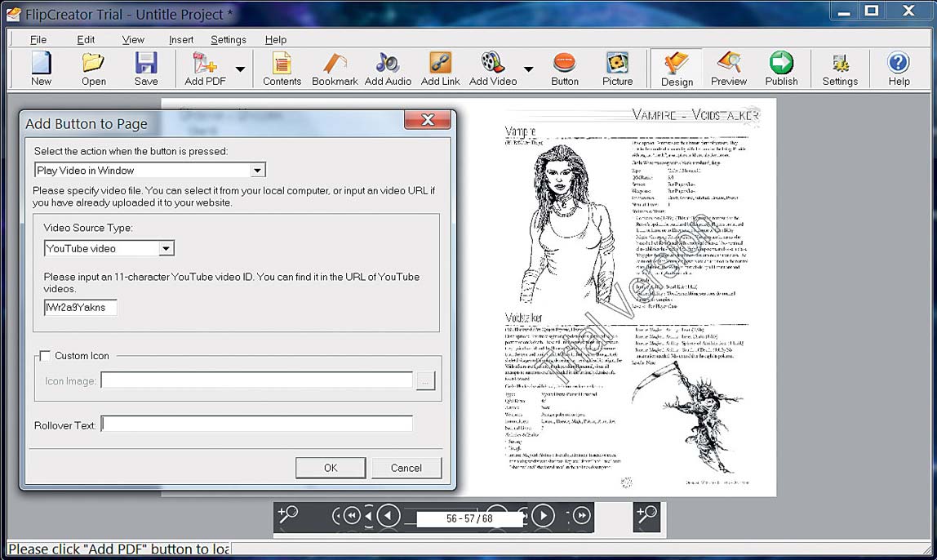
Task: Click the Bookmark toolbar icon
Action: click(335, 69)
